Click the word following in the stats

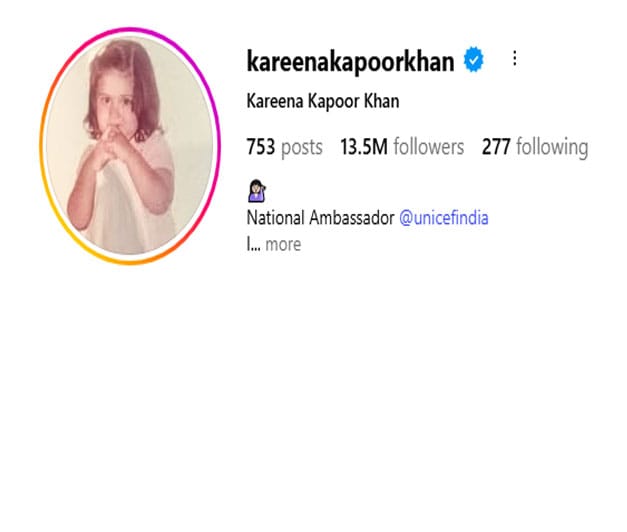(x=552, y=147)
